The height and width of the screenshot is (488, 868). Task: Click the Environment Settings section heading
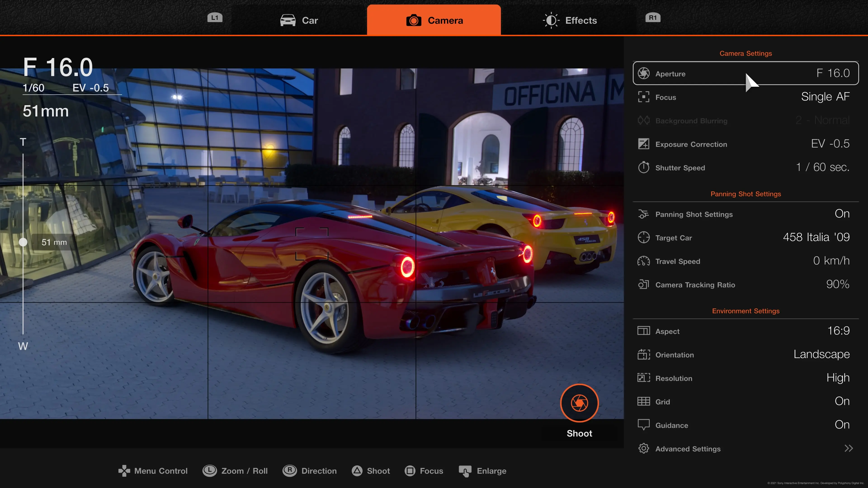[746, 311]
